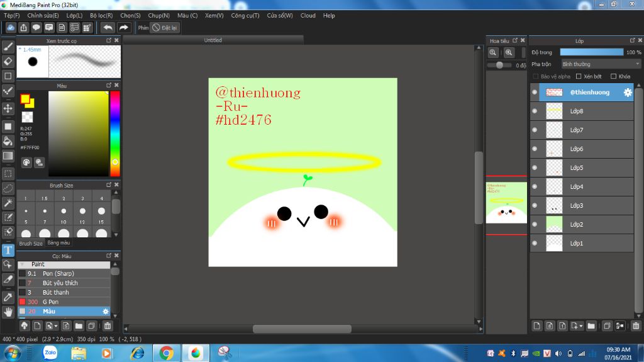644x362 pixels.
Task: Select the Pen (Sharp) brush
Action: click(64, 274)
